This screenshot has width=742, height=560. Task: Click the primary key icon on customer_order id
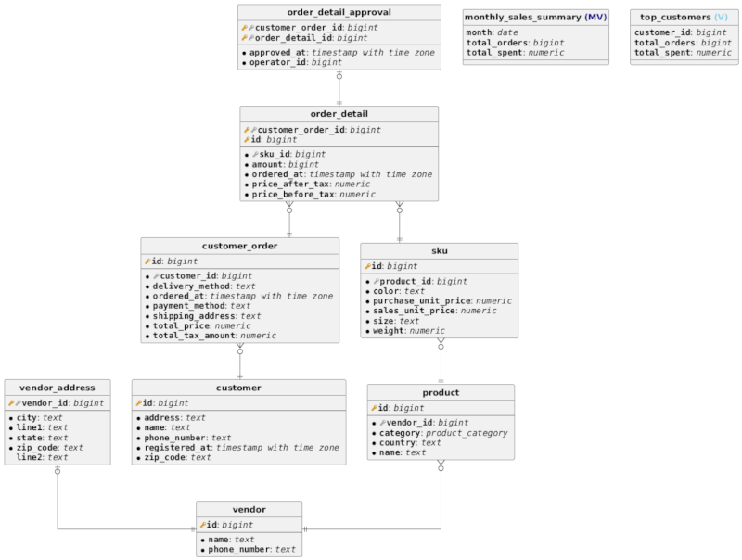coord(147,262)
